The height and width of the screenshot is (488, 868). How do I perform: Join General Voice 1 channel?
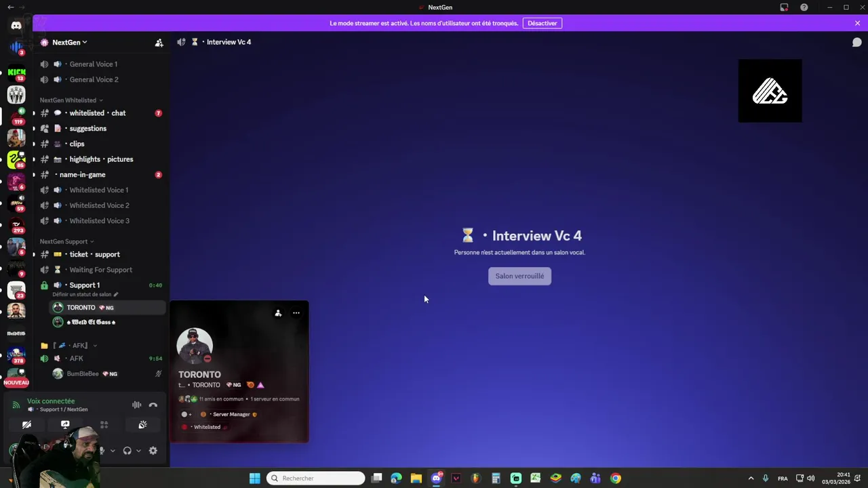tap(100, 64)
